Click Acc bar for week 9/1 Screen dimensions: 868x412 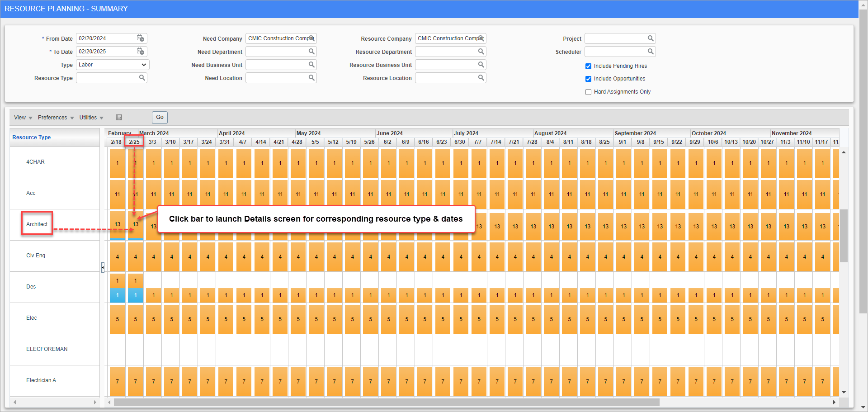[x=624, y=194]
